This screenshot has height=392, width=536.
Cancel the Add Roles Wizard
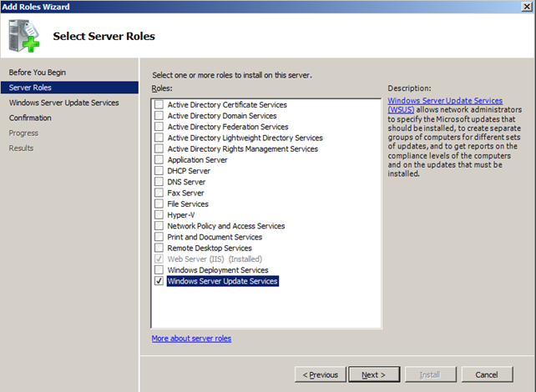[x=487, y=374]
